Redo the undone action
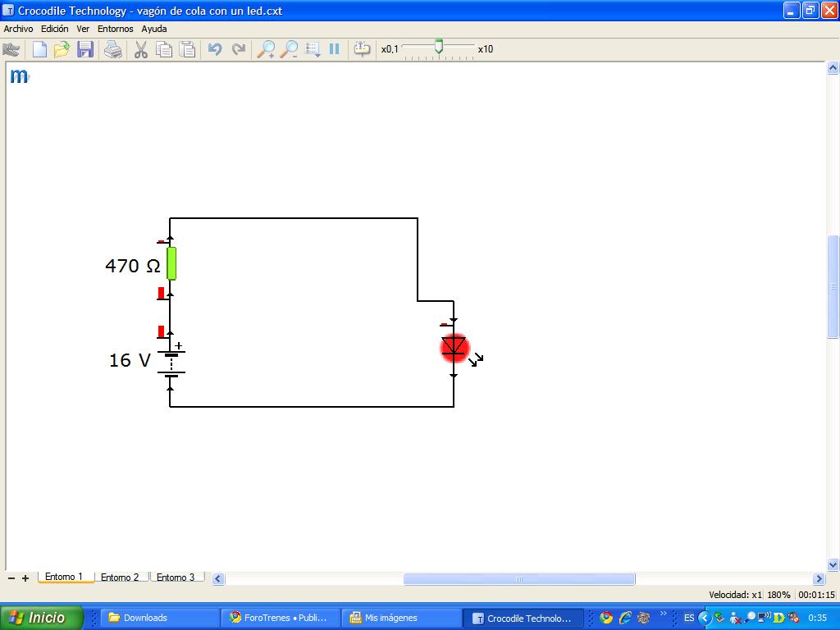This screenshot has width=840, height=630. click(239, 49)
